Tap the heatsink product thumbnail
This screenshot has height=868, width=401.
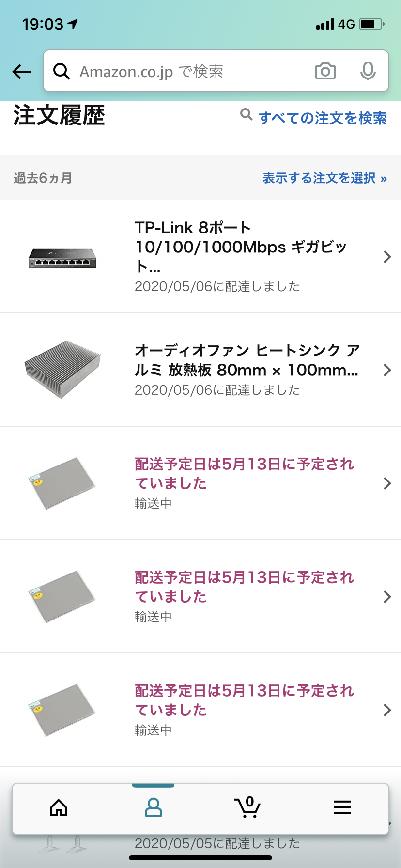point(62,370)
